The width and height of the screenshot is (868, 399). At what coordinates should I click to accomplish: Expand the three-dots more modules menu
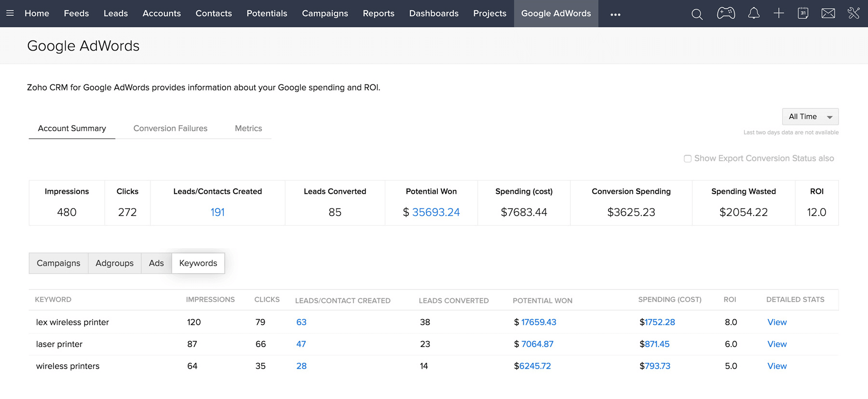615,14
